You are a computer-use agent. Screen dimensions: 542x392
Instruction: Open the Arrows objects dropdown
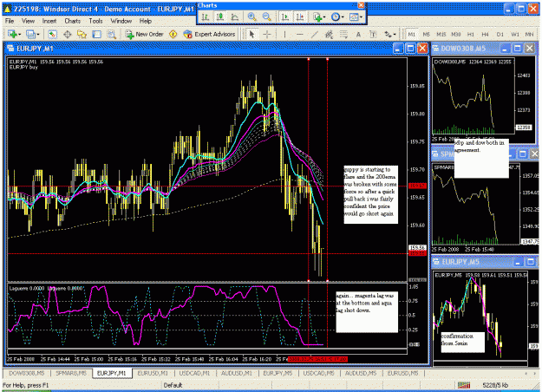[x=390, y=34]
